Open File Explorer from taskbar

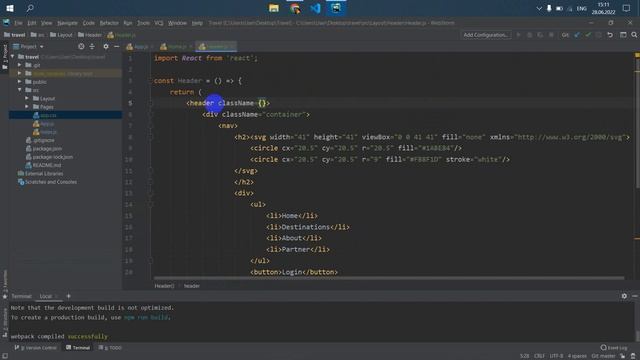[x=273, y=8]
